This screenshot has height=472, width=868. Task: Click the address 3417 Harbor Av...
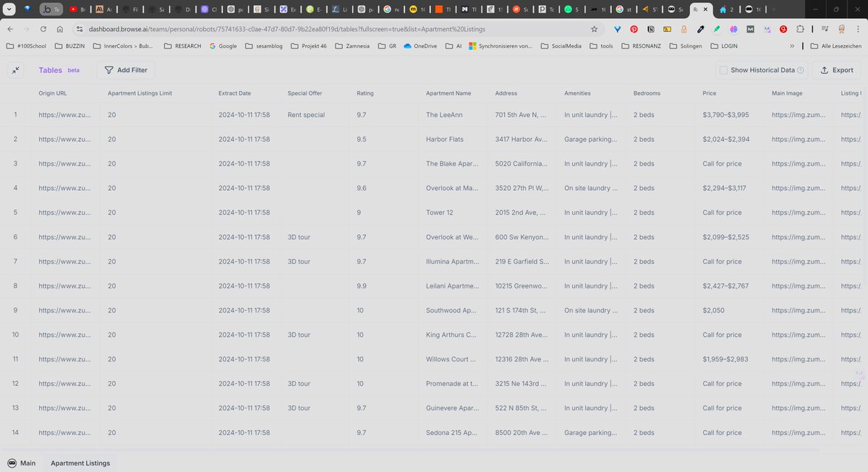click(x=522, y=139)
